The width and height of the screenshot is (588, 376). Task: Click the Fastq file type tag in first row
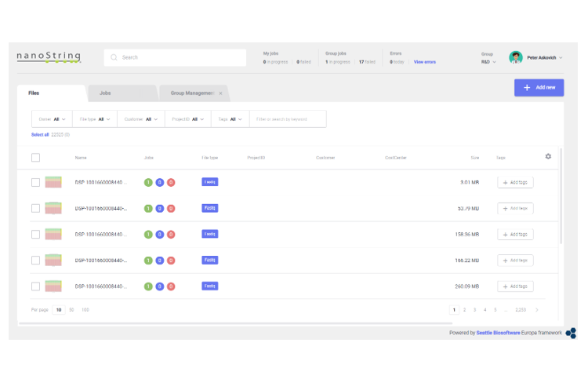[209, 181]
